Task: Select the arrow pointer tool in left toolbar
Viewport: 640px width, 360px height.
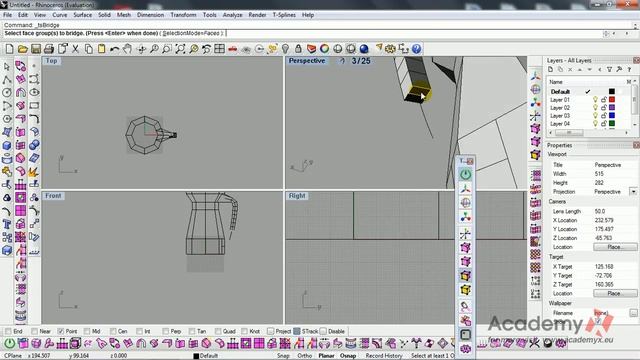Action: 7,66
